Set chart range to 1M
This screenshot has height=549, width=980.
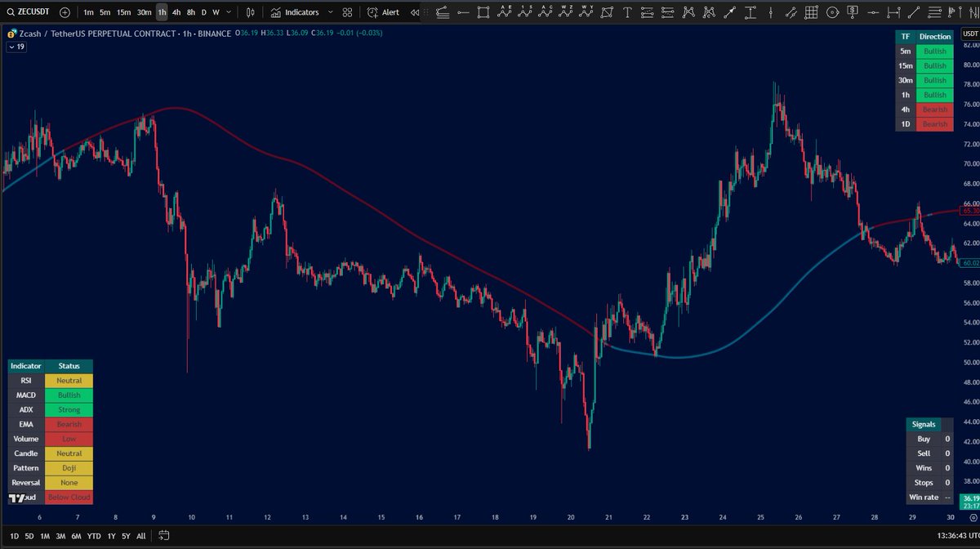coord(46,536)
